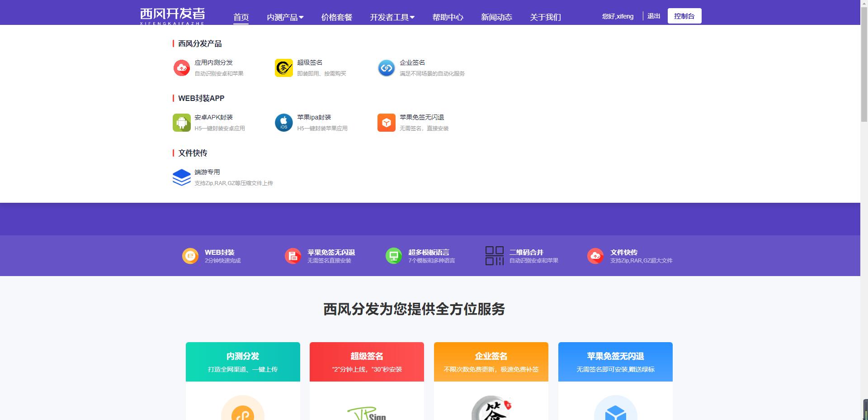Open the 价格套餐 menu item
868x420 pixels.
[x=336, y=17]
